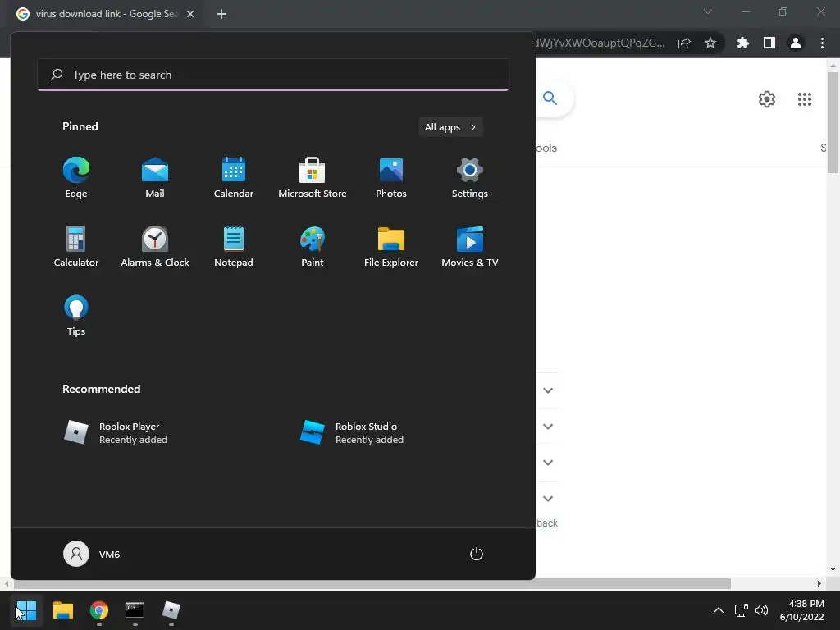Open Chrome extensions puzzle icon

tap(743, 43)
